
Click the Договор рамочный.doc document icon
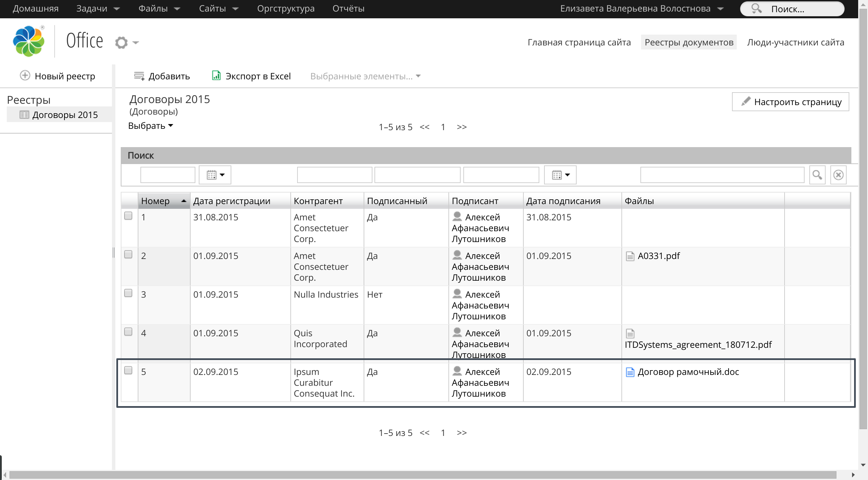pos(630,372)
